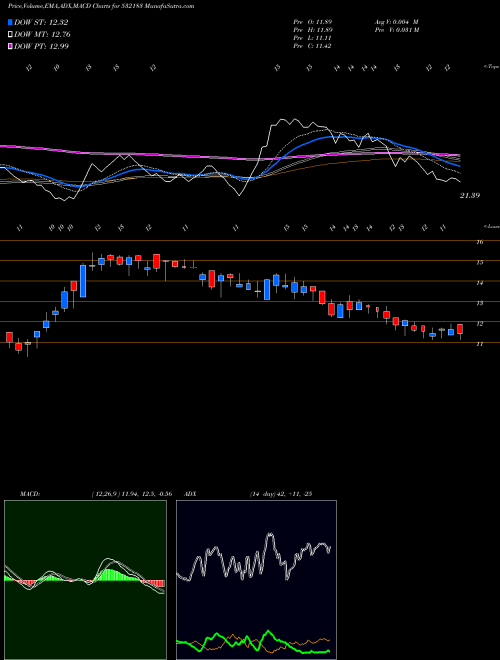Click the last red candlestick on the right
The height and width of the screenshot is (660, 500).
click(460, 330)
